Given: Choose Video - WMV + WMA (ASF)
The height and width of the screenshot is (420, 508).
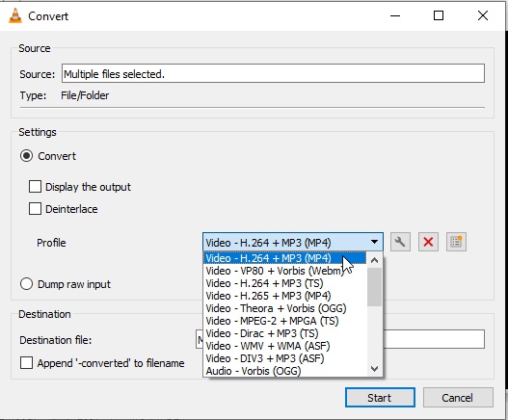Looking at the screenshot, I should [x=285, y=346].
